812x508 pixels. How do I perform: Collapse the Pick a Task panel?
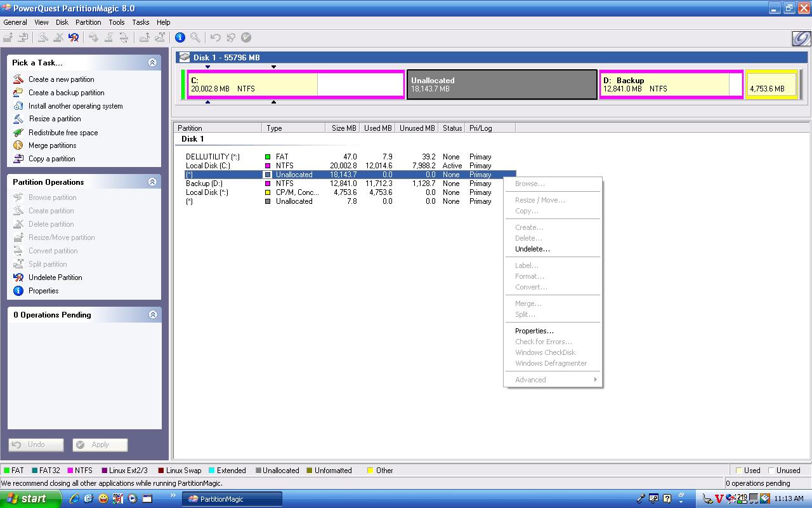[152, 63]
